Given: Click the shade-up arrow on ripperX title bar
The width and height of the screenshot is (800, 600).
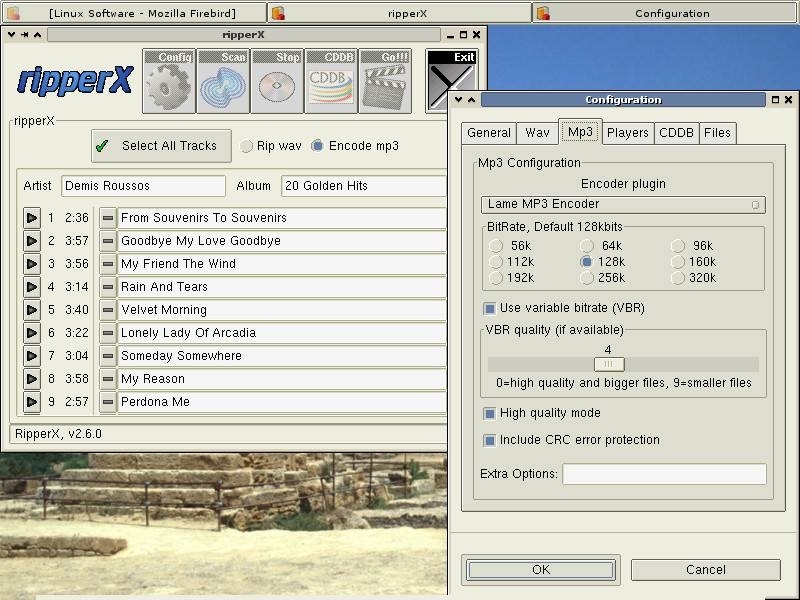Looking at the screenshot, I should pyautogui.click(x=37, y=35).
